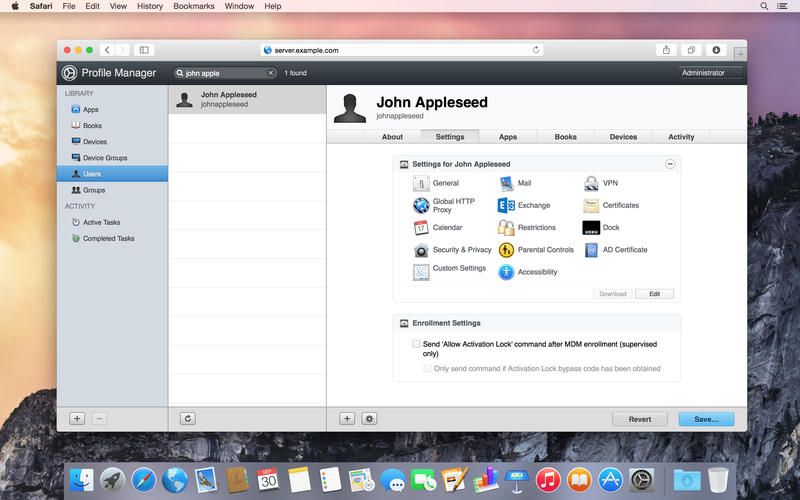800x500 pixels.
Task: Open the Accessibility settings icon
Action: [x=506, y=272]
